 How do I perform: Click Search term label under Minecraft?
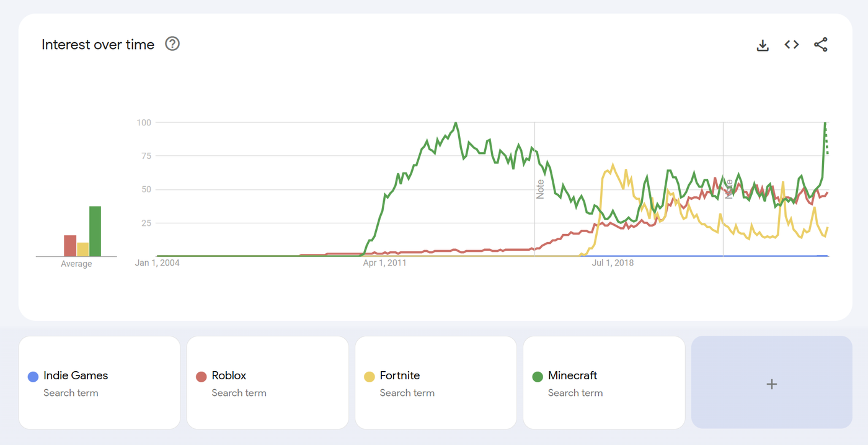pos(575,393)
